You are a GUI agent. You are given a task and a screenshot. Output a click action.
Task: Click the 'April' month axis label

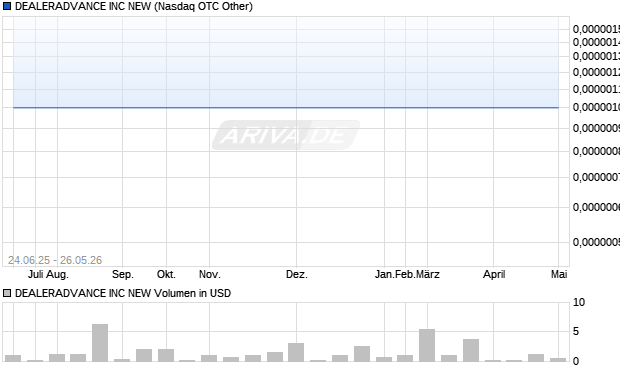tap(494, 274)
